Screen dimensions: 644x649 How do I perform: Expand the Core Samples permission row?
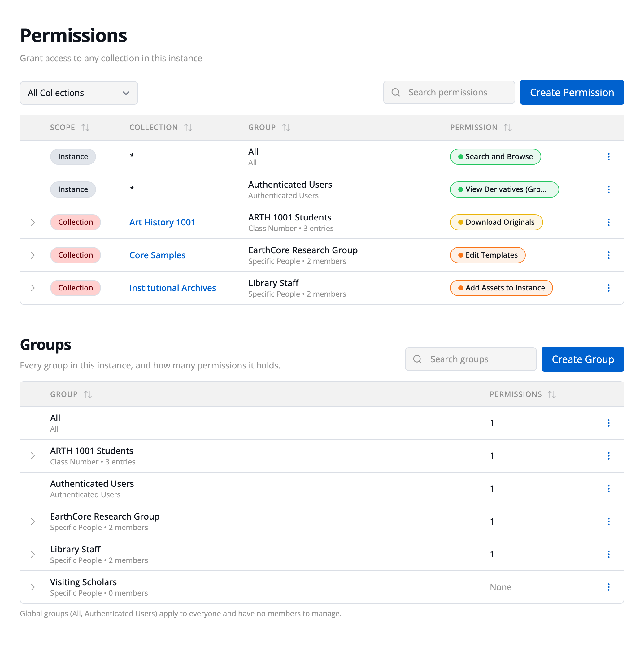pyautogui.click(x=33, y=255)
